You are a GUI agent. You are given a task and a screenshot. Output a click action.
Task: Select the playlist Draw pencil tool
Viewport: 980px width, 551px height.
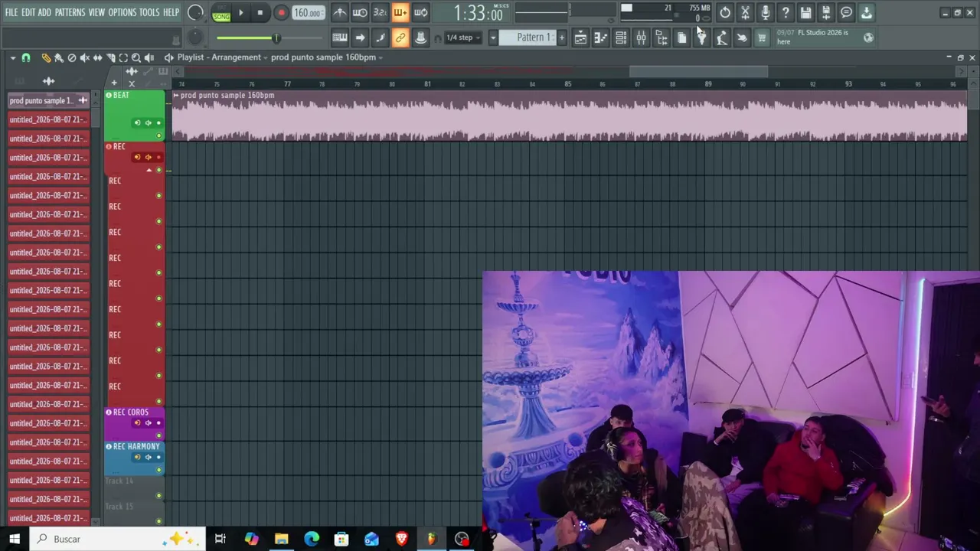coord(45,57)
